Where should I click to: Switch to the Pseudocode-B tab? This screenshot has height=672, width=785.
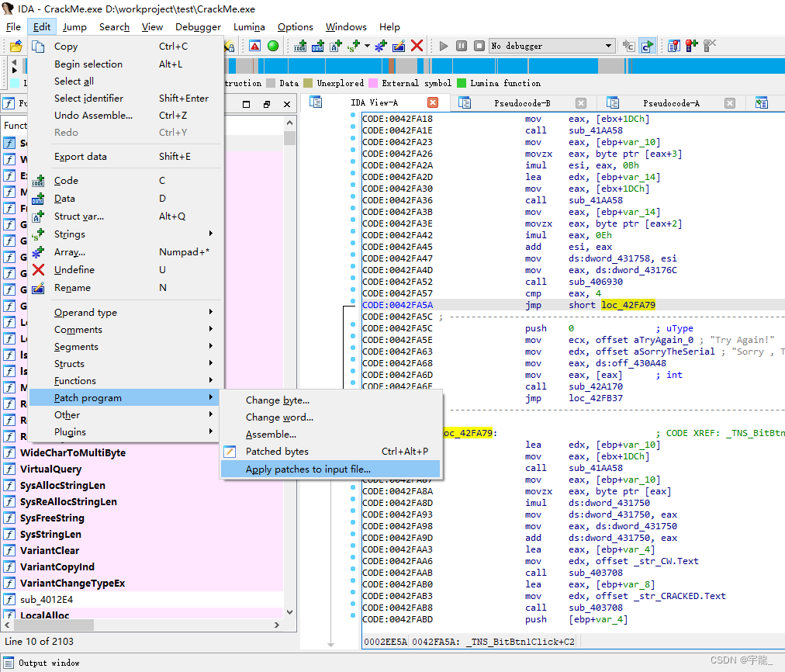point(522,103)
